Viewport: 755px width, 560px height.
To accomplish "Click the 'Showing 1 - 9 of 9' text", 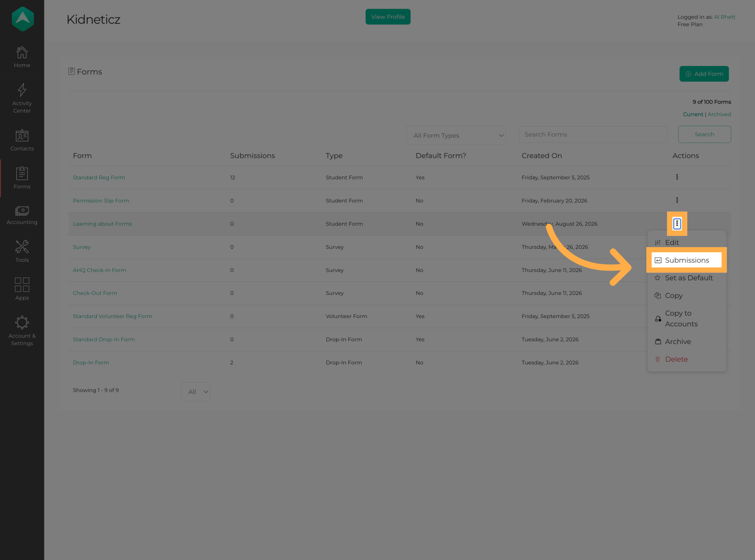I will [x=96, y=390].
